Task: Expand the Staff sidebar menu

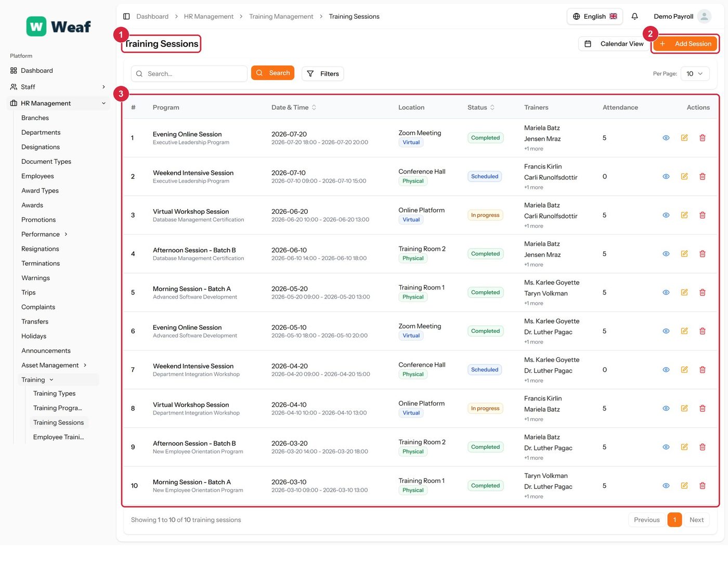Action: tap(58, 87)
